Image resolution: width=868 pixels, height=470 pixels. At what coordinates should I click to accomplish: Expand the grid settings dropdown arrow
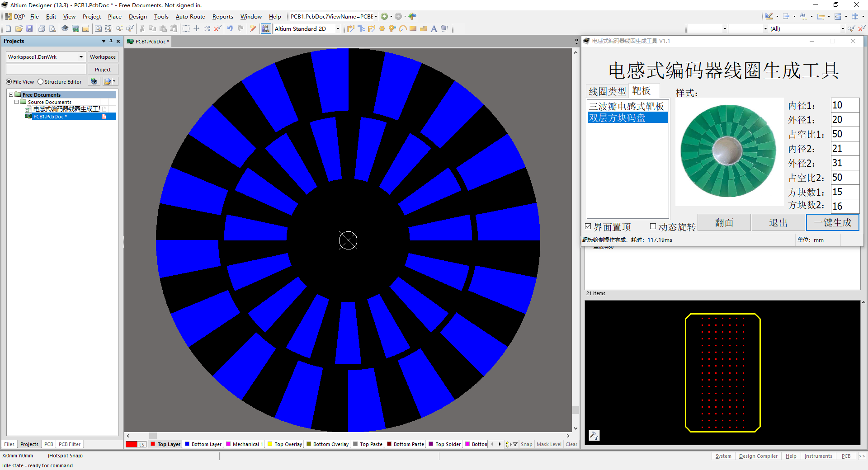coord(863,16)
